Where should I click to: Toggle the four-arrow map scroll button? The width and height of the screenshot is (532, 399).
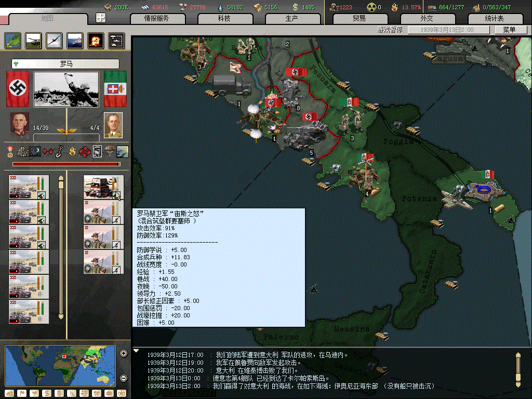point(101,18)
